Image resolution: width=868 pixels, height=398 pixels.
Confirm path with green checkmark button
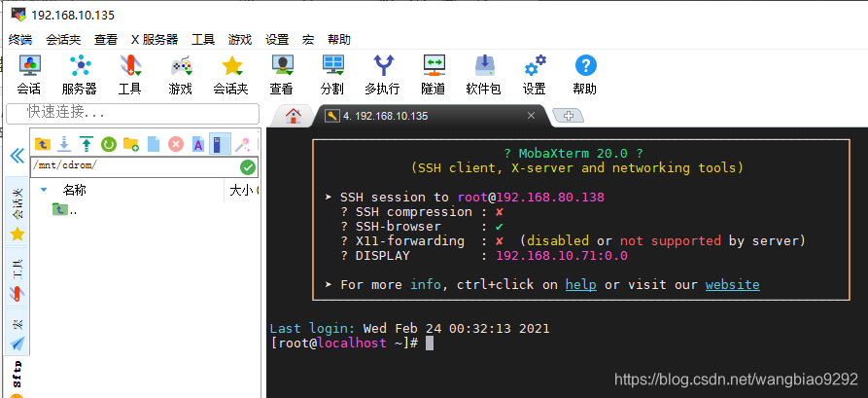click(x=248, y=166)
